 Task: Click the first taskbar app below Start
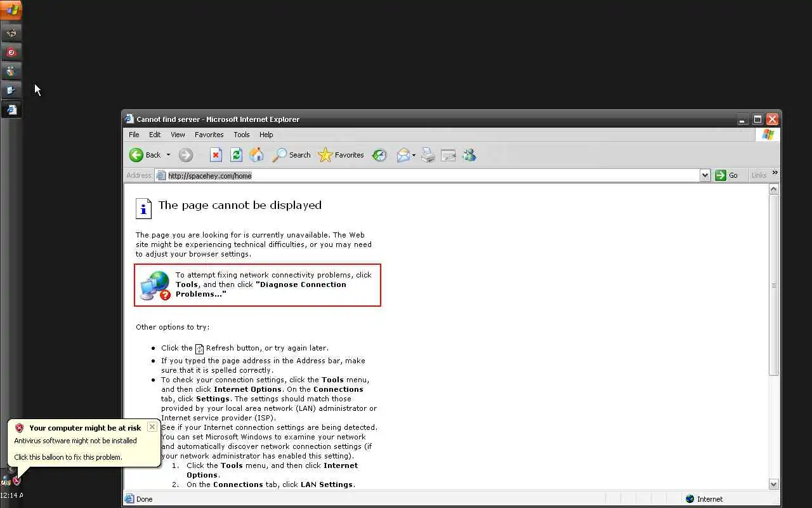[11, 33]
